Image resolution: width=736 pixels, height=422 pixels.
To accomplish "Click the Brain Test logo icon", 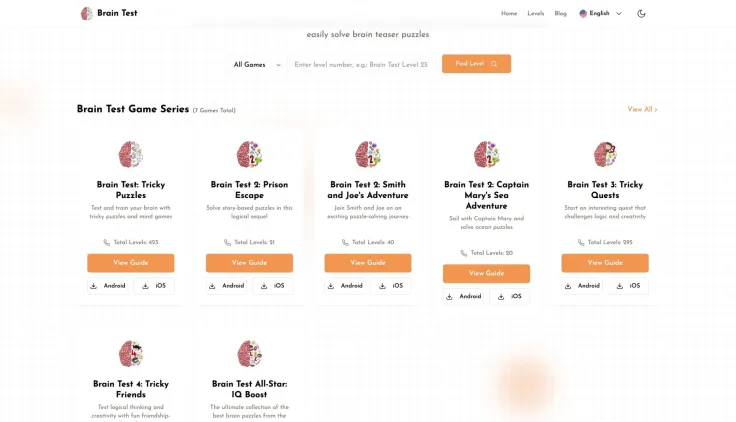I will point(86,14).
